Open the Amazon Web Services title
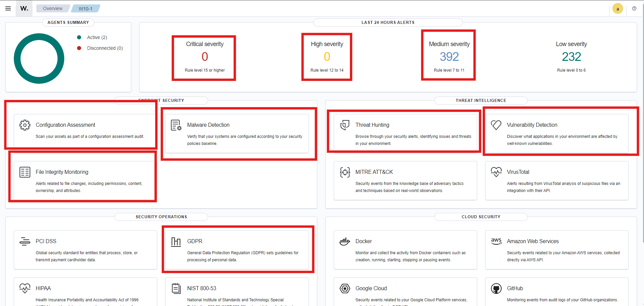The height and width of the screenshot is (306, 644). tap(533, 241)
